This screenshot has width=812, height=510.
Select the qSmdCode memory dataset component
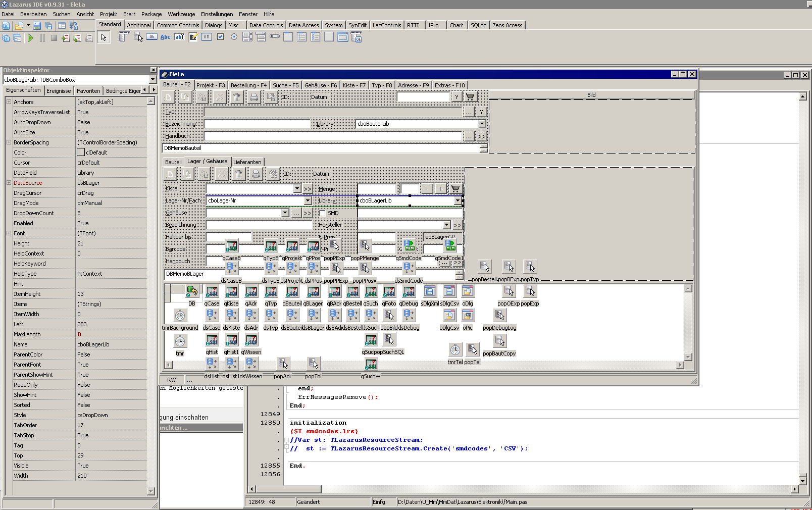tap(409, 245)
